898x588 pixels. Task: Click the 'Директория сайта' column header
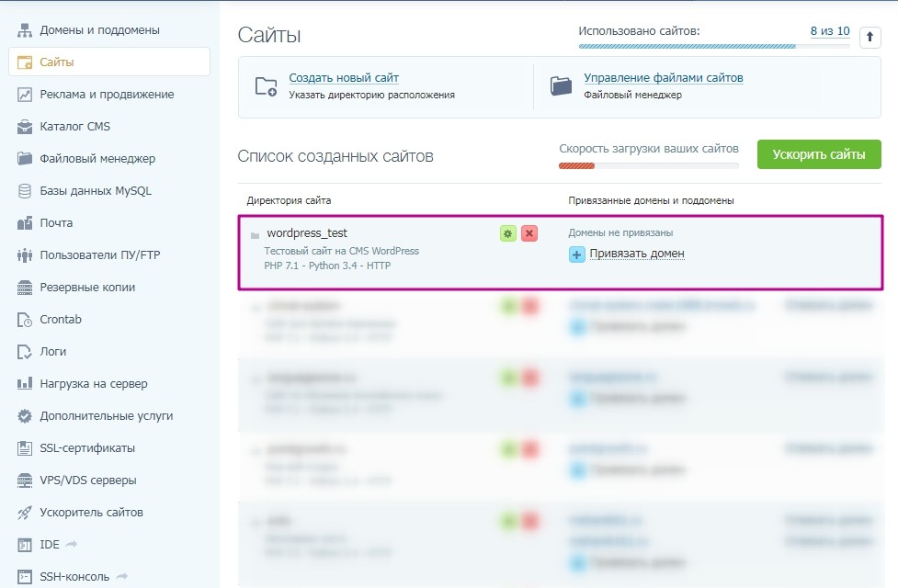point(289,200)
